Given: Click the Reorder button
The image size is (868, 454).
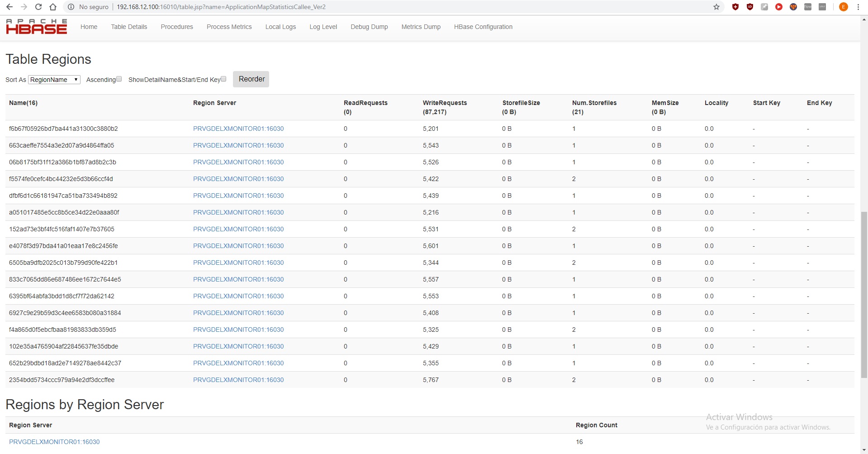Looking at the screenshot, I should (x=251, y=79).
